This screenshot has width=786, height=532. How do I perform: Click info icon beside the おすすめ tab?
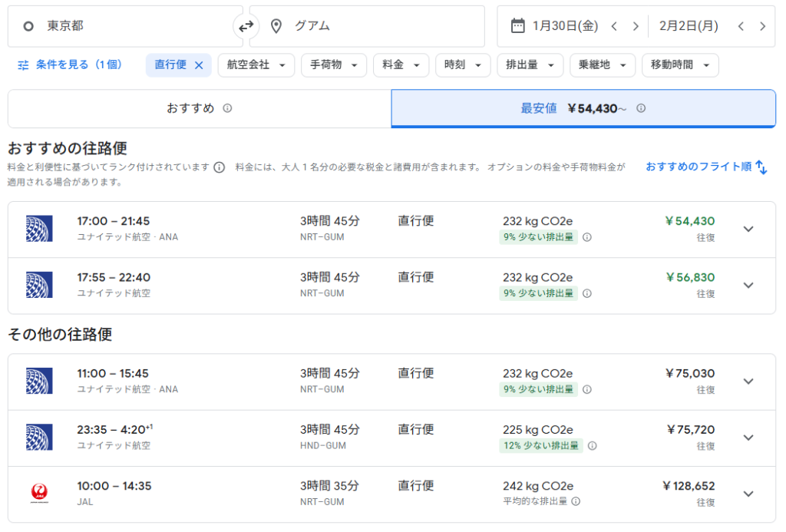[227, 108]
